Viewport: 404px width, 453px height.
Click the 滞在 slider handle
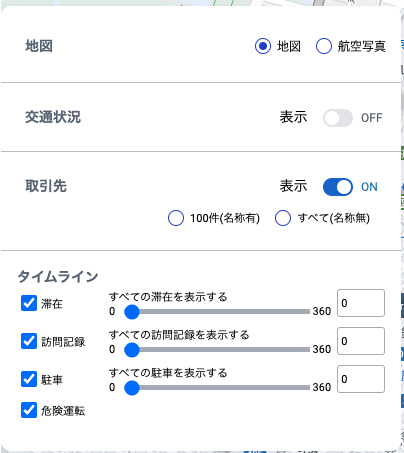(132, 312)
